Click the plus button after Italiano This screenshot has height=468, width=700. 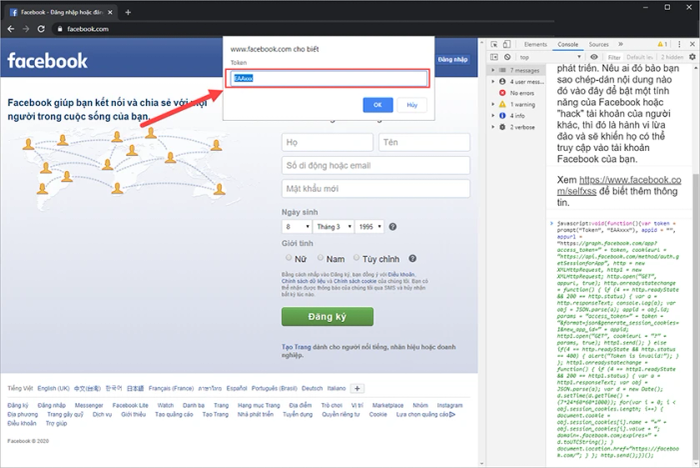tap(357, 389)
